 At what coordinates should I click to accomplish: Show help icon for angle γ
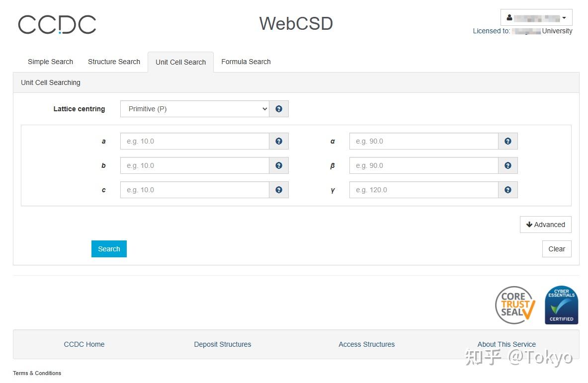click(508, 190)
